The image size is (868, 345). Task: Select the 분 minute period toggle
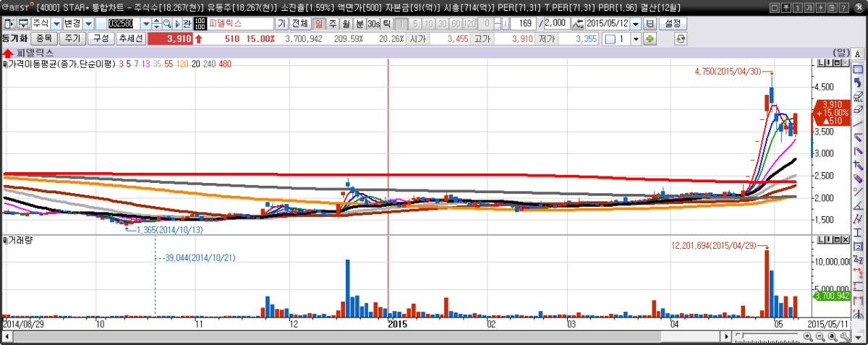(359, 24)
